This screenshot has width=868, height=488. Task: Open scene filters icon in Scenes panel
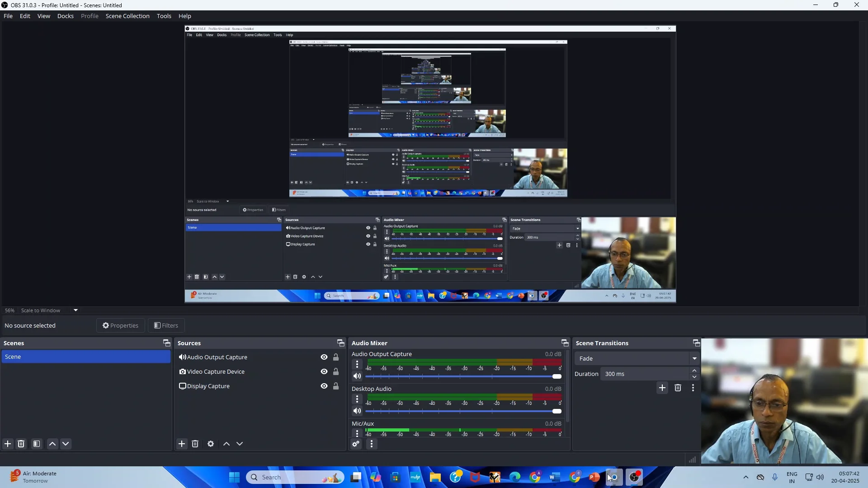(x=37, y=444)
